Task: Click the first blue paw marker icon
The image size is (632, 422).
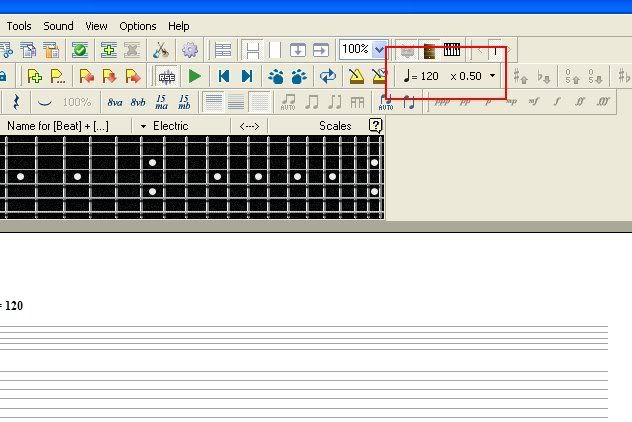Action: click(276, 76)
